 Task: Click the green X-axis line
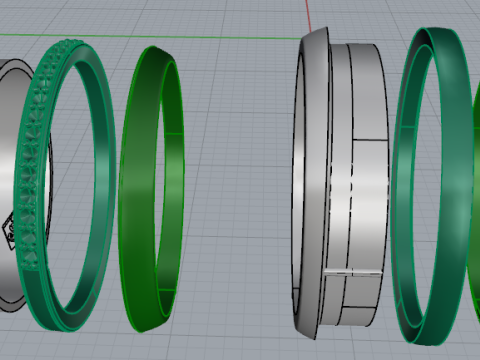150,36
